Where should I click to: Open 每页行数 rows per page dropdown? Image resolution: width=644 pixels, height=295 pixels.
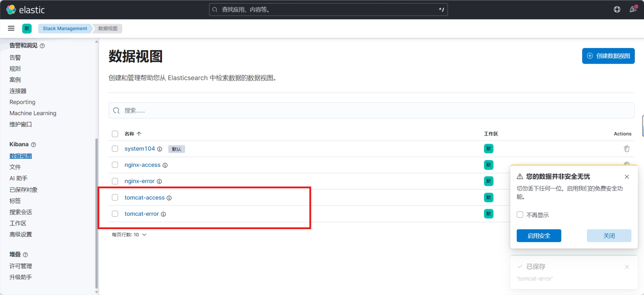point(129,235)
